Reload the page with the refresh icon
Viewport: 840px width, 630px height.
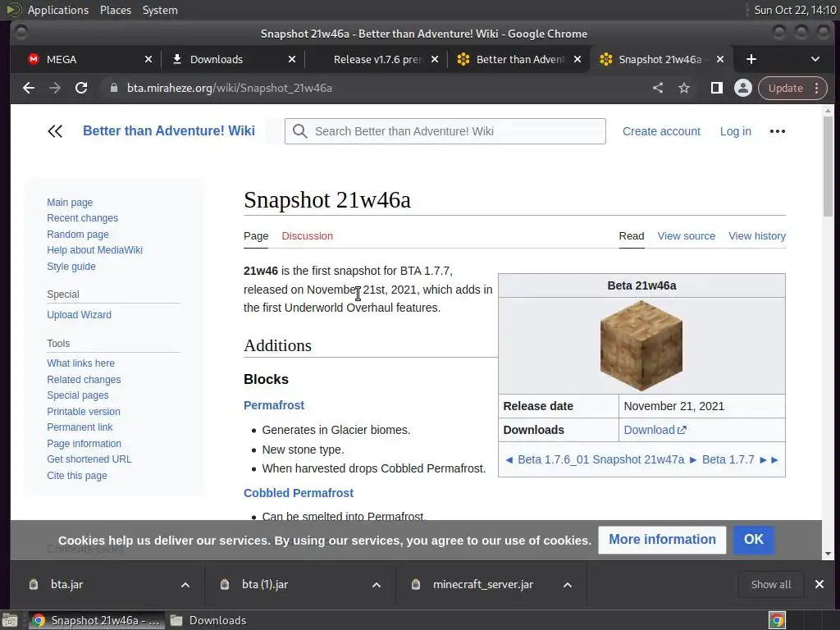(x=81, y=88)
